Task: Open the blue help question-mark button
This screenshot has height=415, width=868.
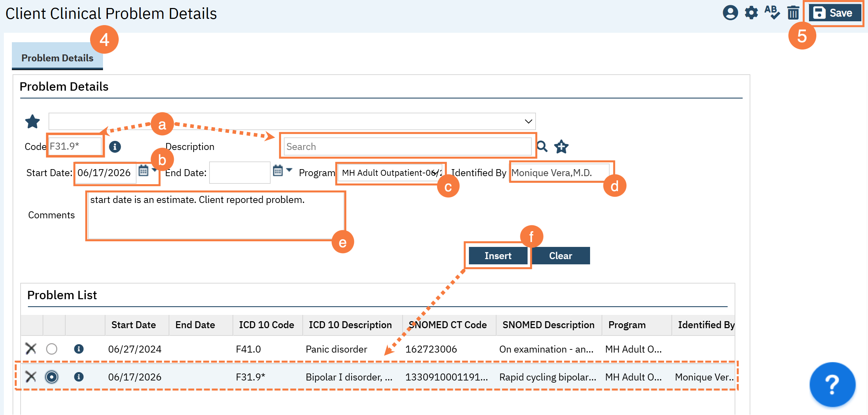Action: [832, 384]
